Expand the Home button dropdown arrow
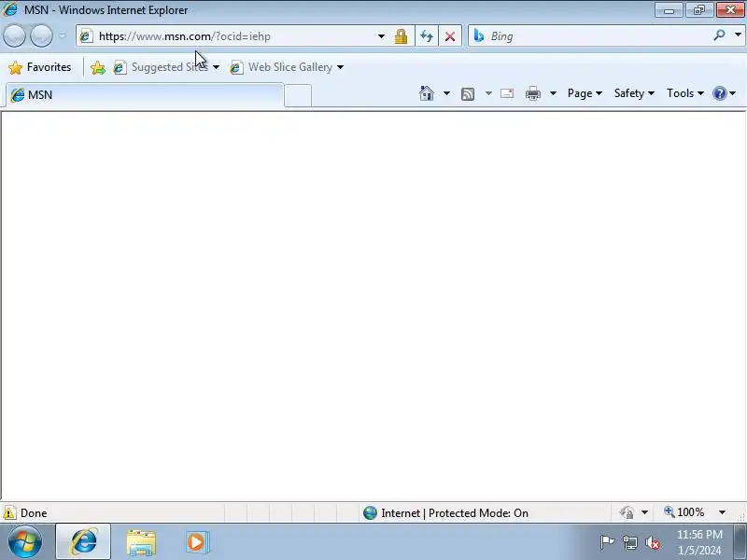Image resolution: width=747 pixels, height=560 pixels. (446, 93)
